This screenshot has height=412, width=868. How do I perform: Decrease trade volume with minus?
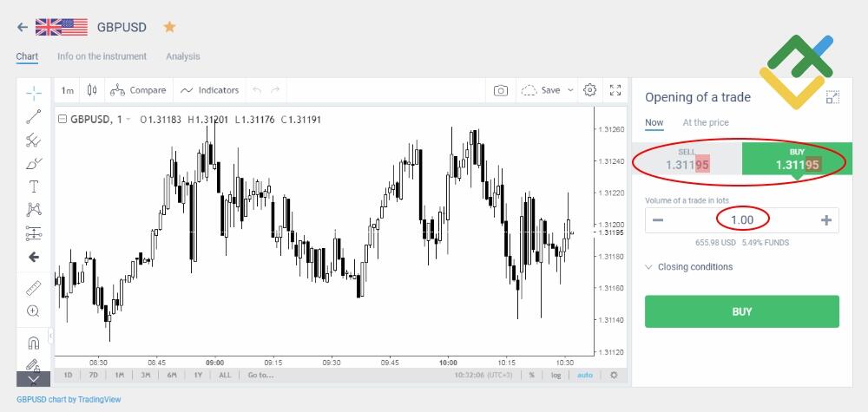point(658,220)
